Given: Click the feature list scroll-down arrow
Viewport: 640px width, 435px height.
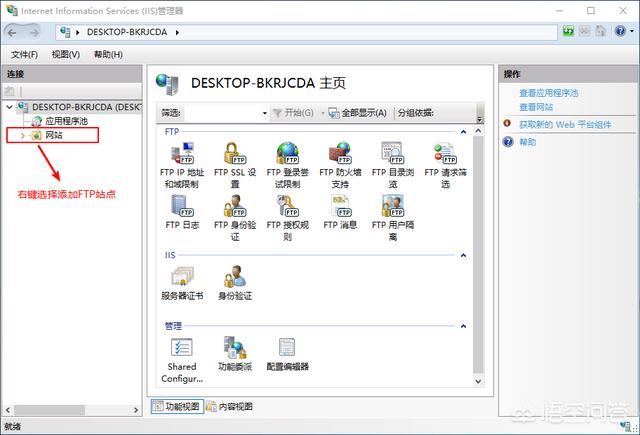Looking at the screenshot, I should [478, 381].
